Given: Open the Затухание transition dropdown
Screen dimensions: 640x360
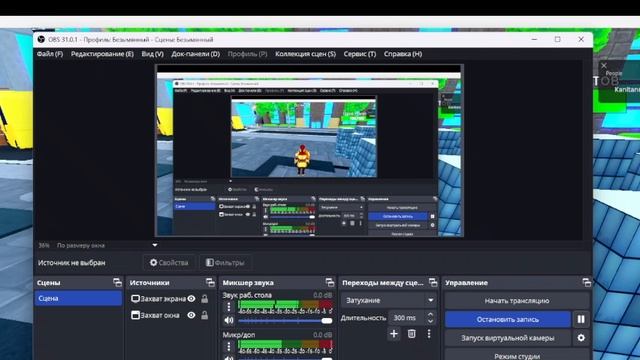Looking at the screenshot, I should [389, 300].
